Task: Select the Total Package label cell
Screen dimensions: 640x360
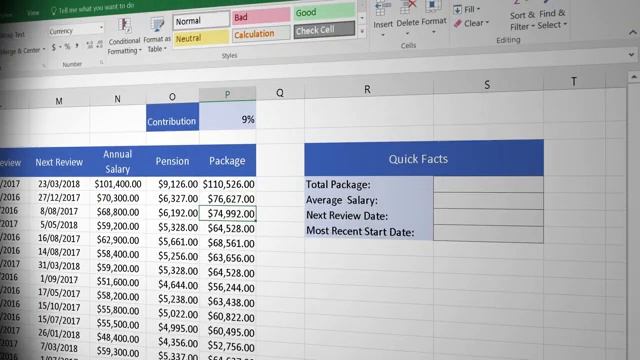Action: point(369,184)
